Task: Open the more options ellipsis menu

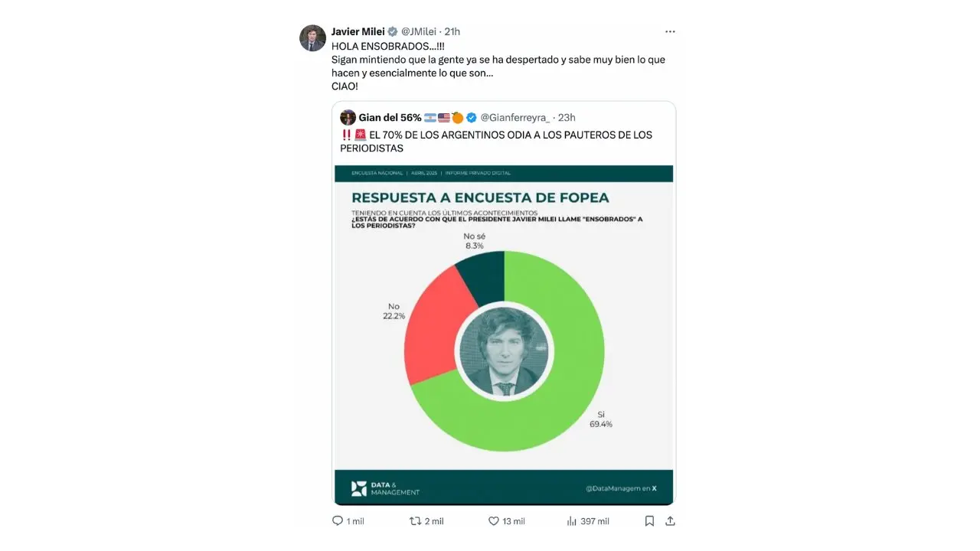Action: click(x=670, y=31)
